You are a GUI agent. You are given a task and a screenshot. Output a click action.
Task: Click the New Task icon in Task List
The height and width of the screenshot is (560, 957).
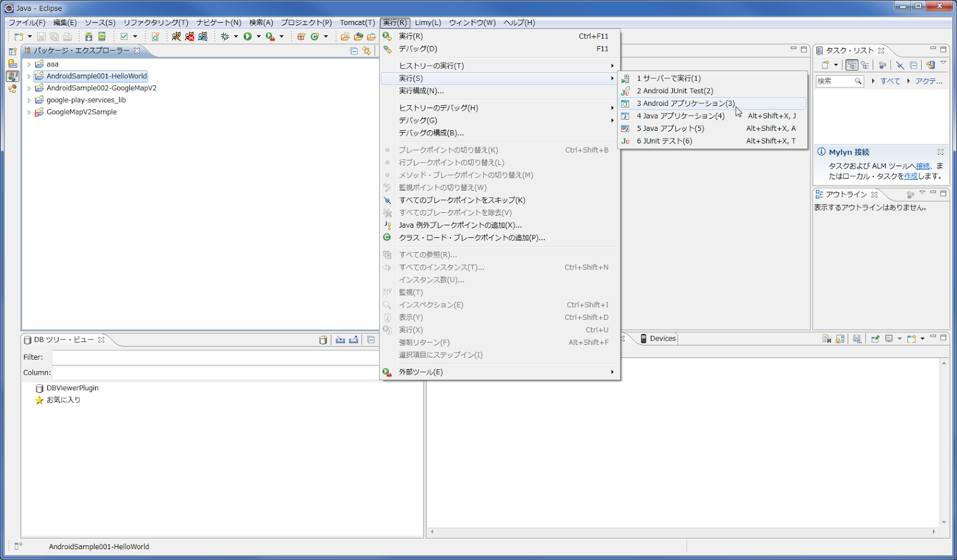pyautogui.click(x=825, y=65)
